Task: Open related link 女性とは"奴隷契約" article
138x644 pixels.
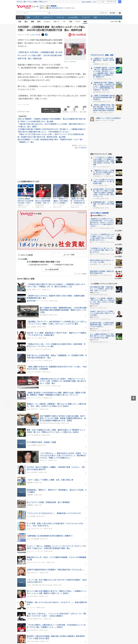Action: 51,120
